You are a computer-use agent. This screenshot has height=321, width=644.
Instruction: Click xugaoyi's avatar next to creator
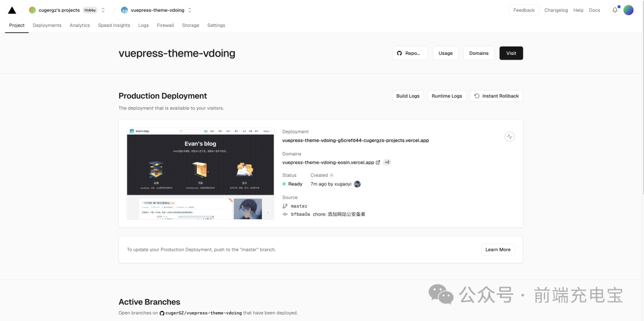(x=357, y=184)
